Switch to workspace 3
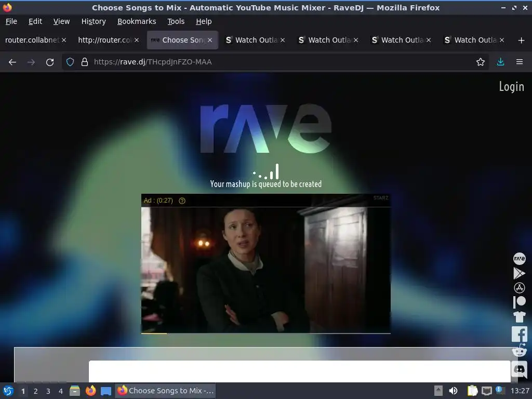 (x=48, y=391)
